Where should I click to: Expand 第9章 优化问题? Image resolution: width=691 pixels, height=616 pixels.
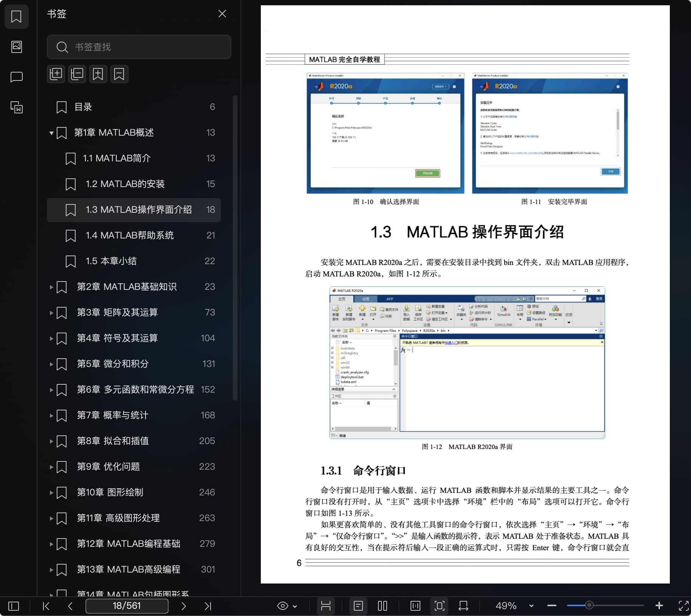point(51,467)
